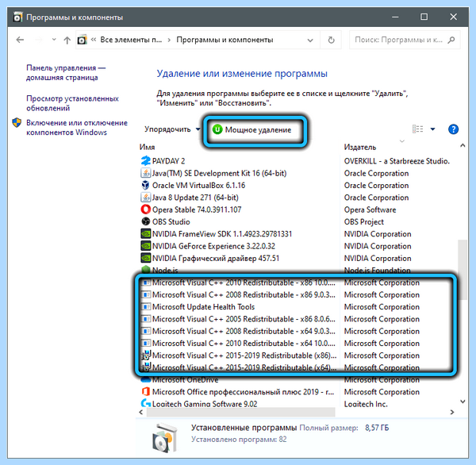Click horizontal scrollbar right arrow

coord(452,412)
